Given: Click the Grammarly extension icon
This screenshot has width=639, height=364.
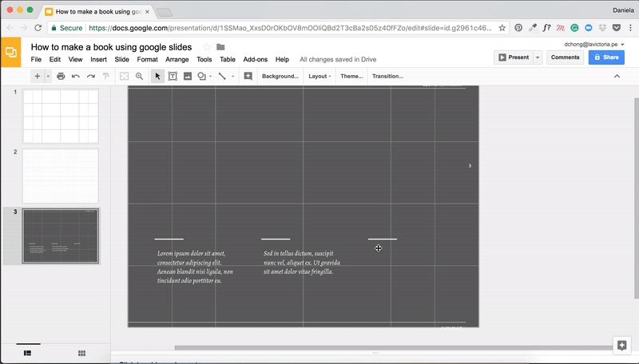Looking at the screenshot, I should [574, 28].
